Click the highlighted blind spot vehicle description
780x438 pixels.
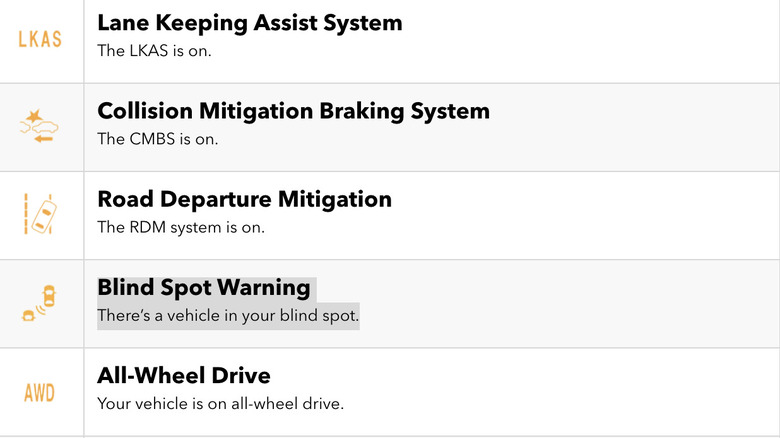pyautogui.click(x=227, y=316)
